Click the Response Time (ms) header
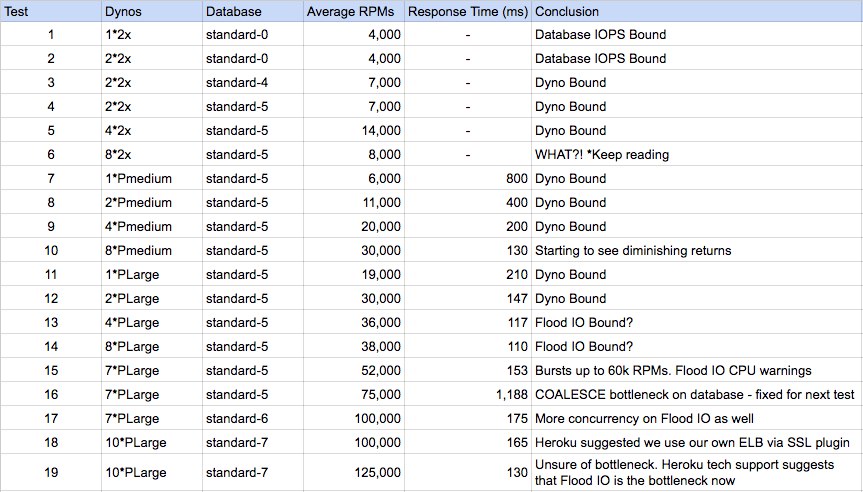The height and width of the screenshot is (492, 863). (x=468, y=11)
